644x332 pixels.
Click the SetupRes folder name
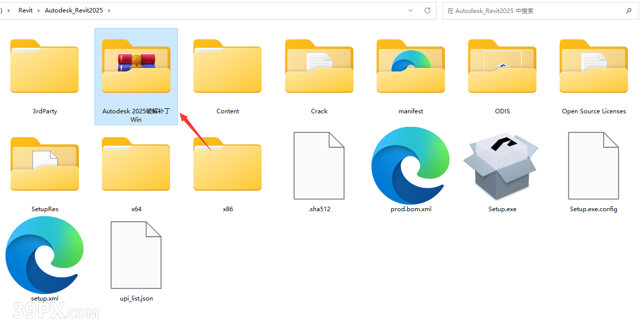pos(44,209)
